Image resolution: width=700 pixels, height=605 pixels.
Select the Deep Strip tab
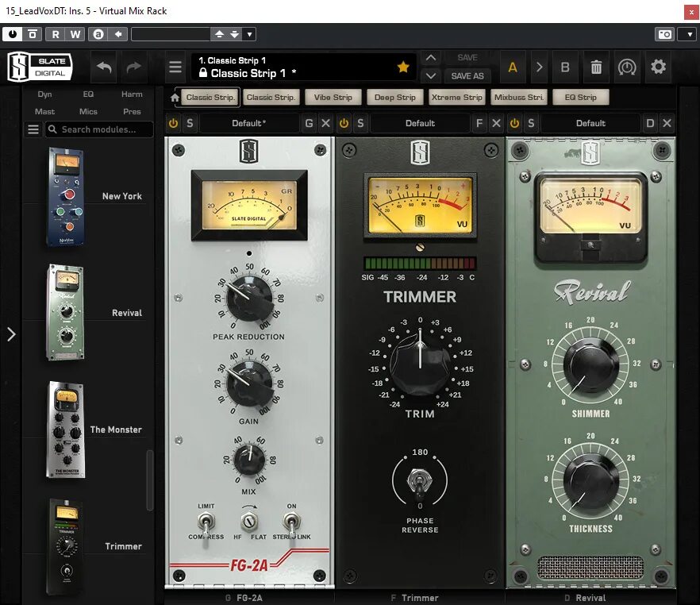tap(395, 98)
